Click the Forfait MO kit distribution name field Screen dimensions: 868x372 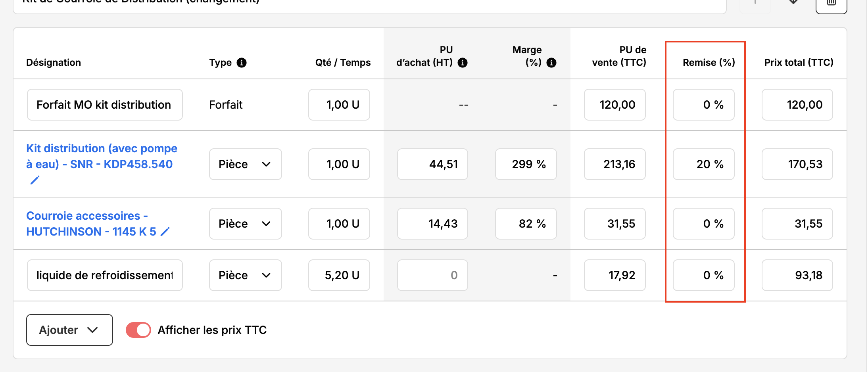pyautogui.click(x=105, y=105)
